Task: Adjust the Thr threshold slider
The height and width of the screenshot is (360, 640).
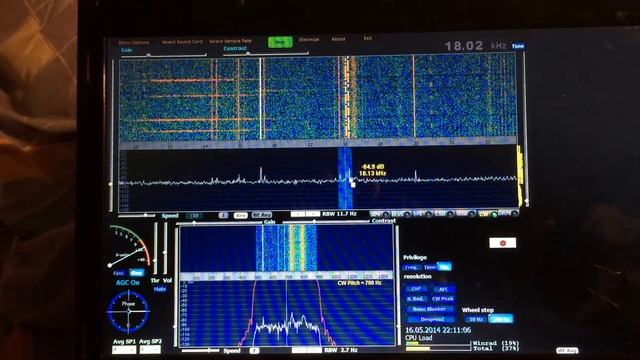Action: pos(155,248)
